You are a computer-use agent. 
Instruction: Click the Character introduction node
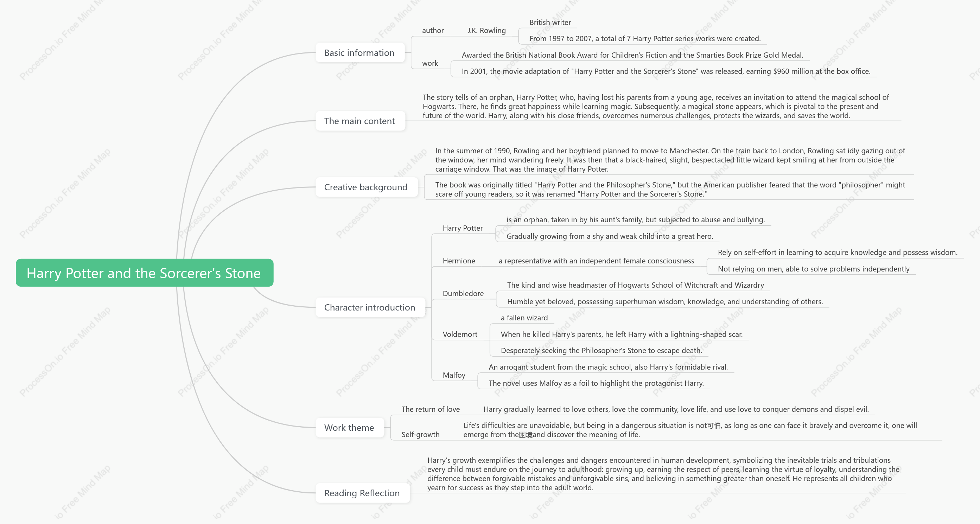coord(370,307)
